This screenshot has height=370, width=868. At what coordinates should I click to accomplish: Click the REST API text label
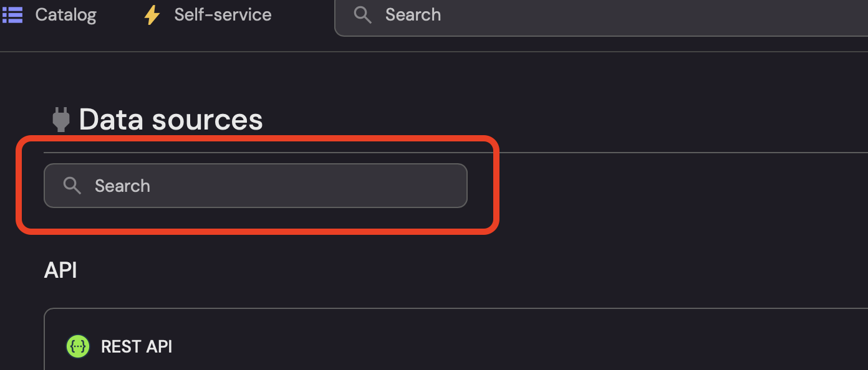[137, 346]
